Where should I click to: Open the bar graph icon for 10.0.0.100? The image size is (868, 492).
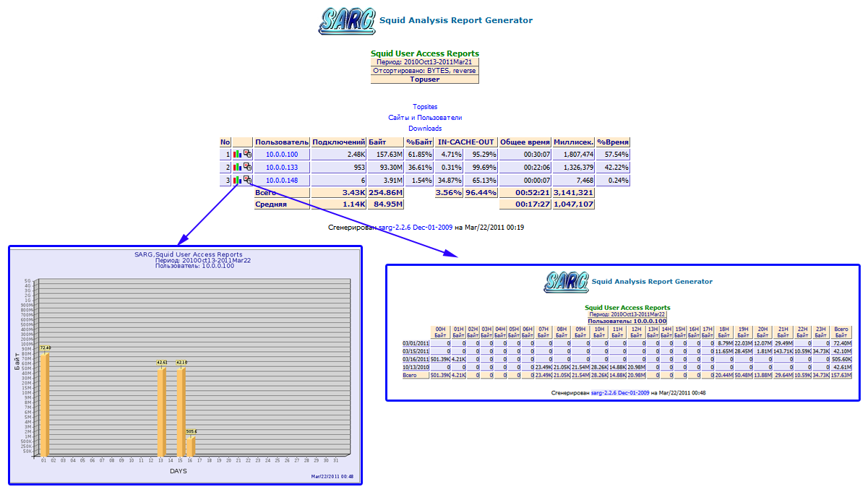(x=238, y=154)
